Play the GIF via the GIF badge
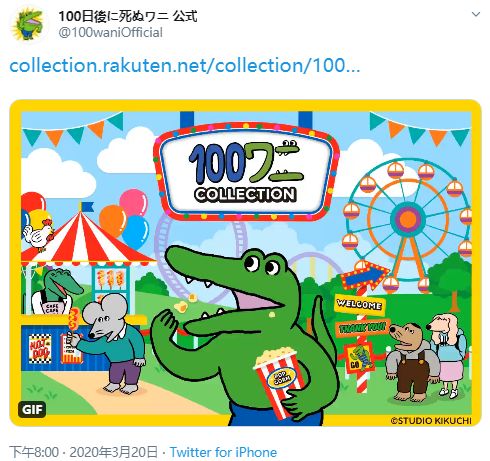Screen dimensions: 490x461 click(x=32, y=409)
